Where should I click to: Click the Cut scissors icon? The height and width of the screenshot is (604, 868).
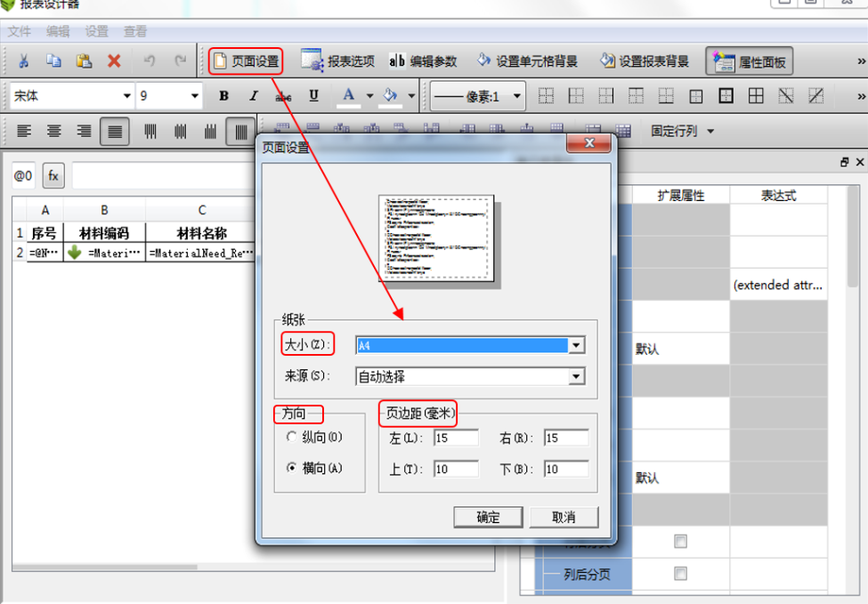[x=23, y=60]
